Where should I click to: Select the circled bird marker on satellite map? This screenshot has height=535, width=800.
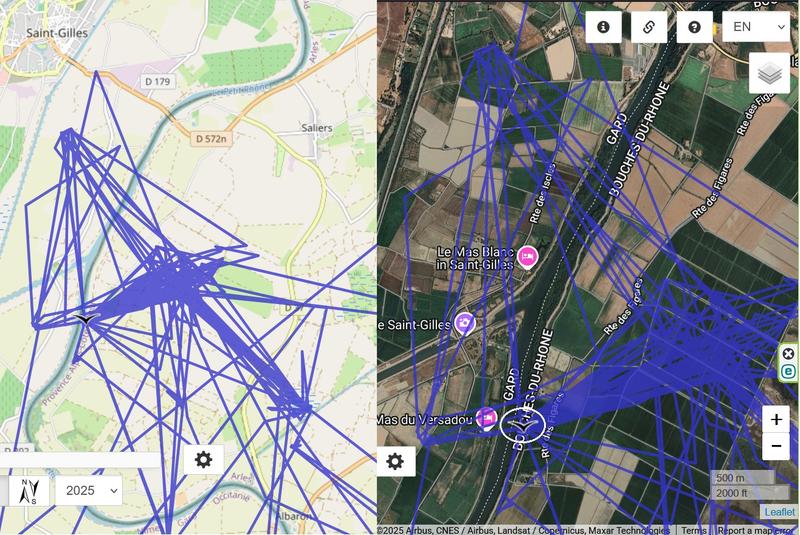522,425
